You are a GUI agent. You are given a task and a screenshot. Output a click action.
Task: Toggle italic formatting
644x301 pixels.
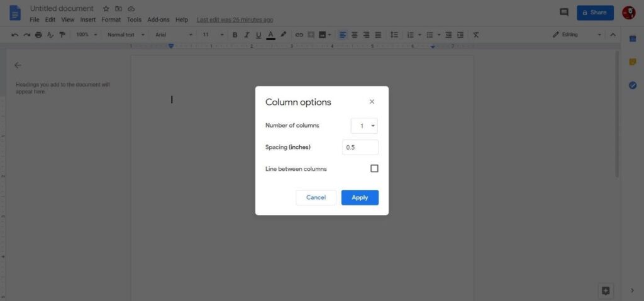pyautogui.click(x=247, y=35)
